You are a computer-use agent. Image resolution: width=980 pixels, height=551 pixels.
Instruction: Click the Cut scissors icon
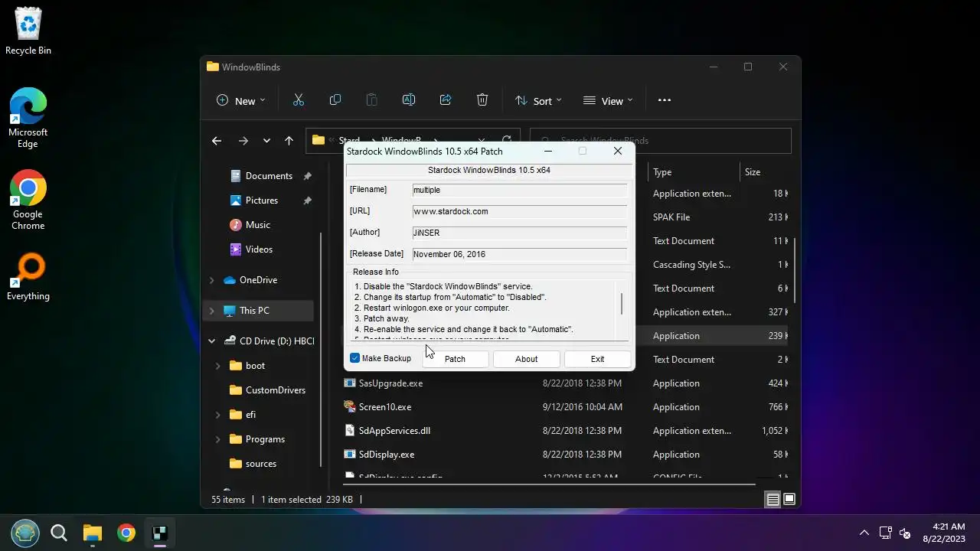(x=299, y=100)
